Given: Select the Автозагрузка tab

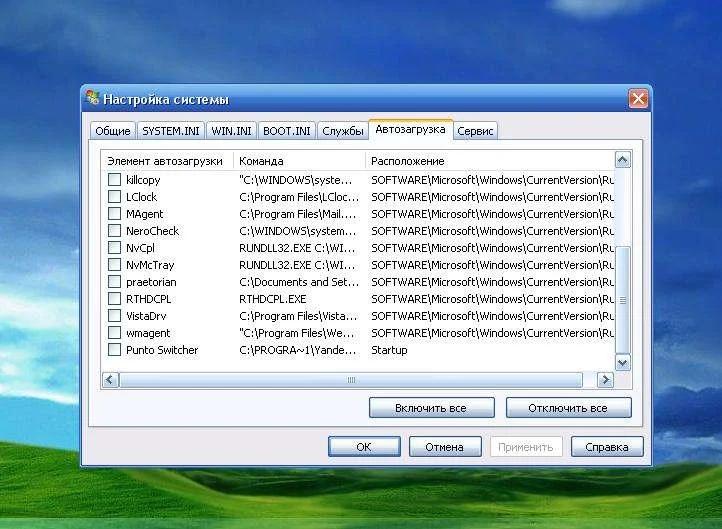Looking at the screenshot, I should point(410,129).
